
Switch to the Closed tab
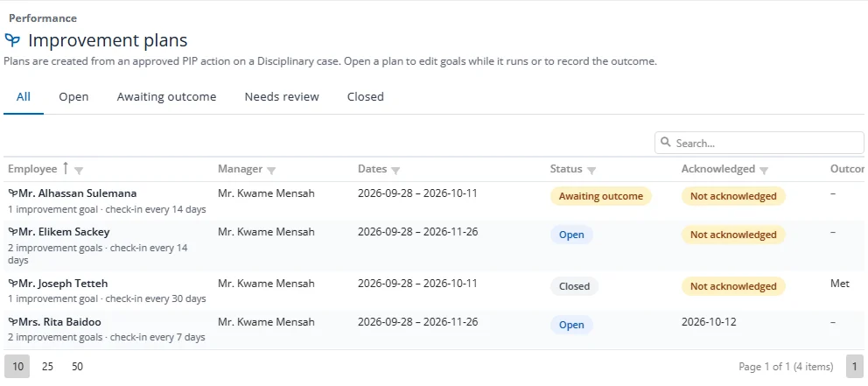366,97
